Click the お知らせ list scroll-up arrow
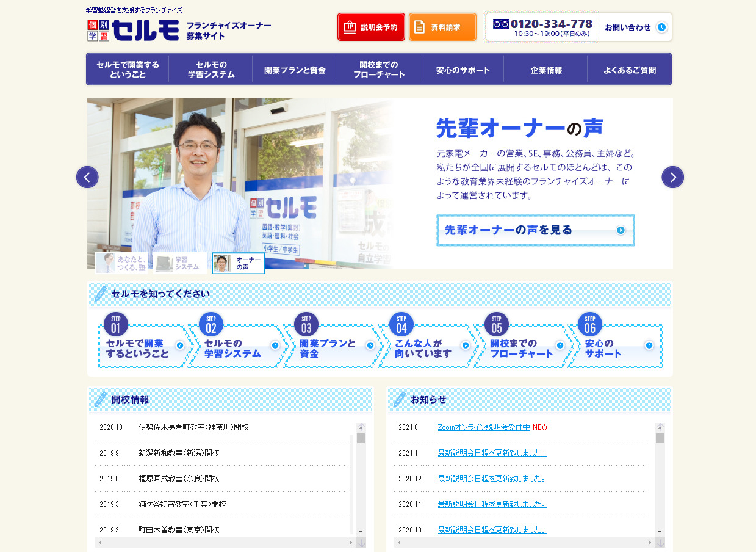The width and height of the screenshot is (756, 552). [x=660, y=427]
